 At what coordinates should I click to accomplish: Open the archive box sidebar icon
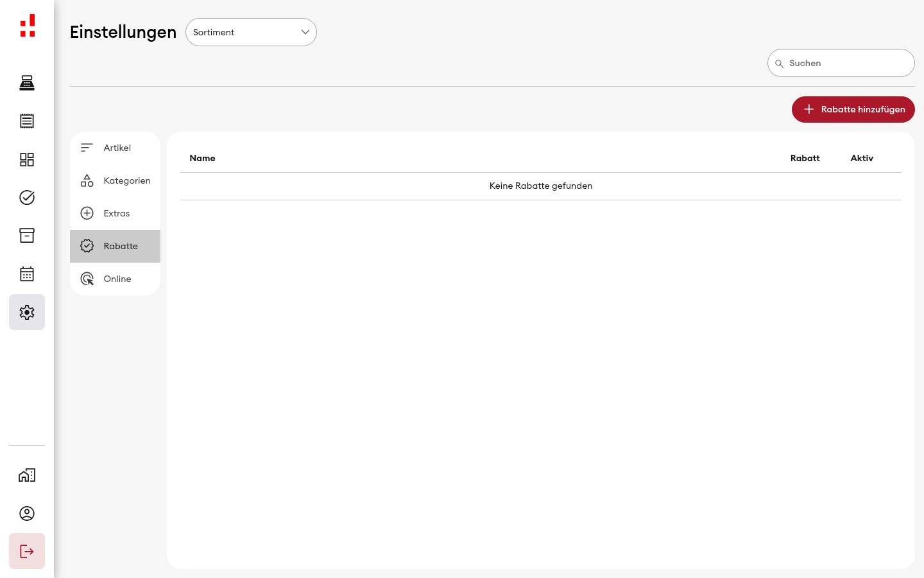pyautogui.click(x=27, y=236)
